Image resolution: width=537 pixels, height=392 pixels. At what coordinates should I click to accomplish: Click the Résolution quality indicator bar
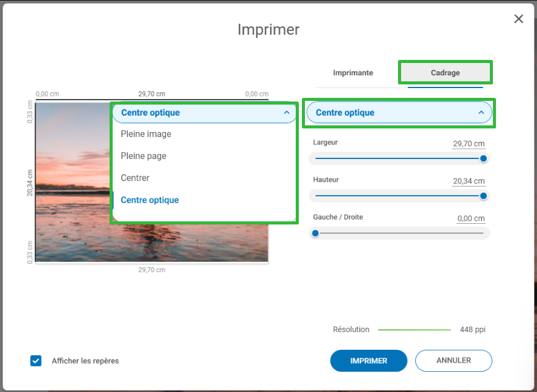414,330
